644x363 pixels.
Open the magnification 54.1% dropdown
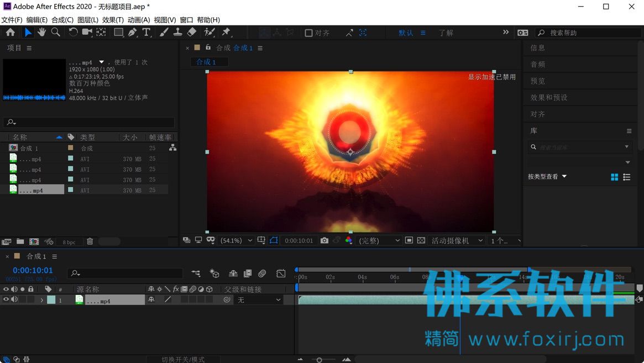(237, 241)
